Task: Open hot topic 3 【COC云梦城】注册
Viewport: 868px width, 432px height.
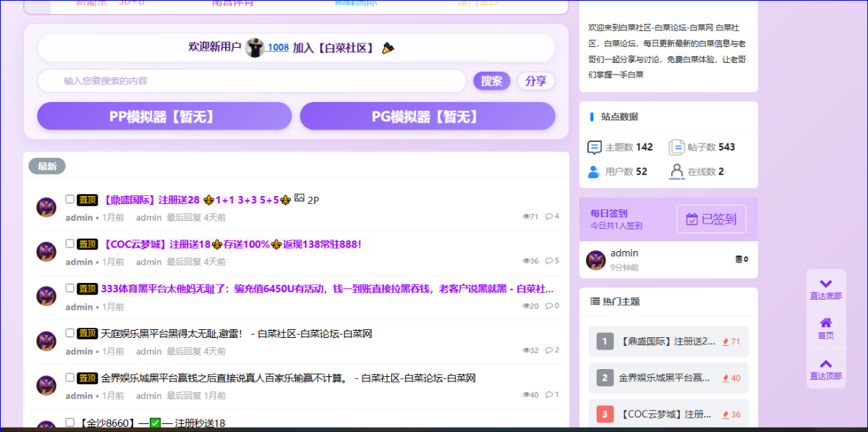Action: (x=669, y=415)
